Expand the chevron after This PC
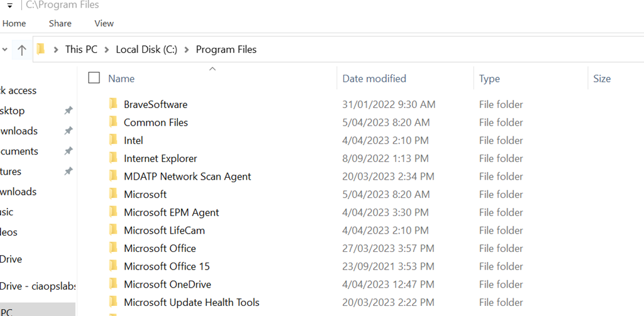Image resolution: width=644 pixels, height=316 pixels. 107,50
